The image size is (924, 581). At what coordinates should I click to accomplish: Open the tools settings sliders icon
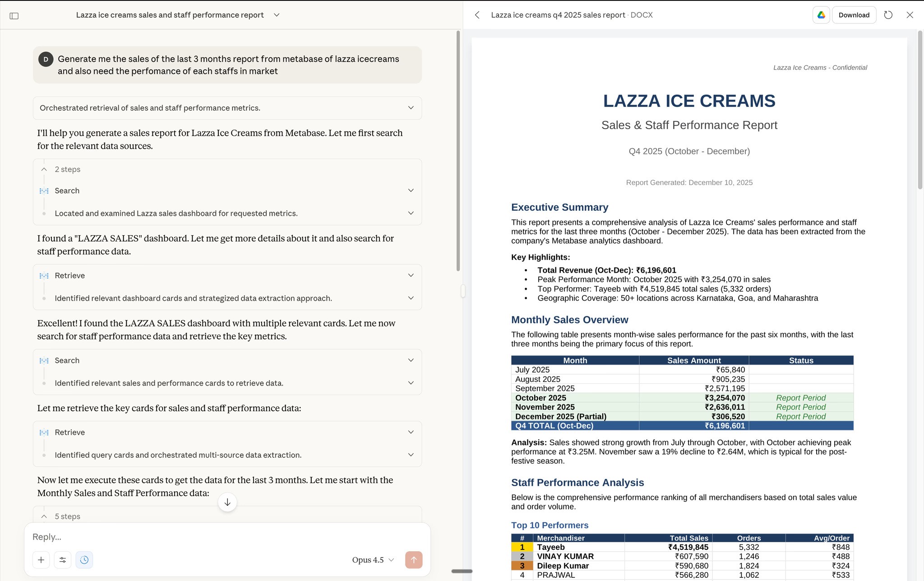click(x=63, y=560)
